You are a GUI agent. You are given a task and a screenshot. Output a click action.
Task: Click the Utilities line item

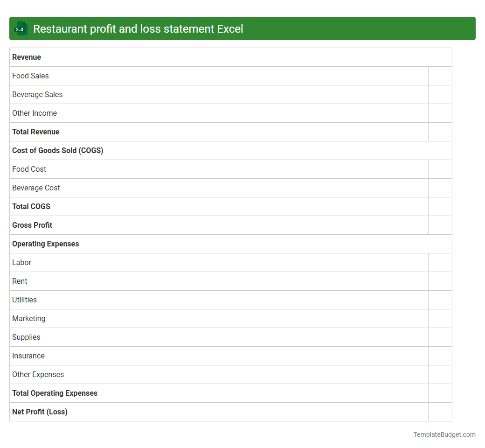(24, 300)
